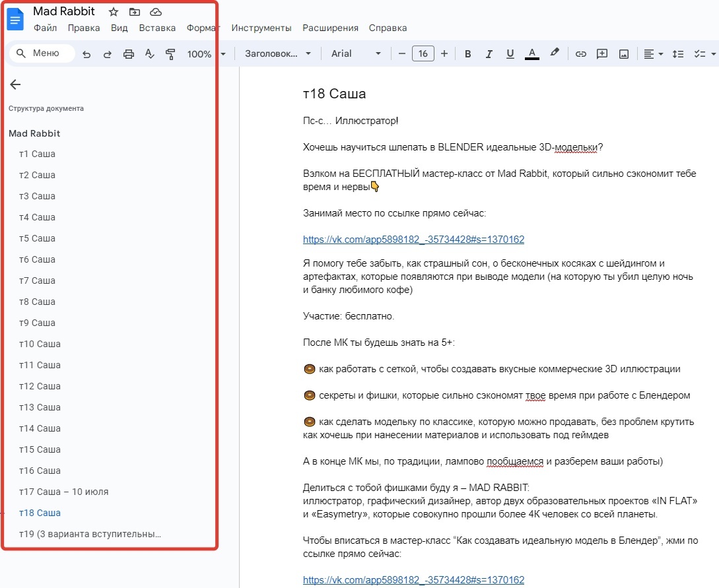
Task: Go to outline item т19 (3 варианта вступительны…
Action: (90, 534)
